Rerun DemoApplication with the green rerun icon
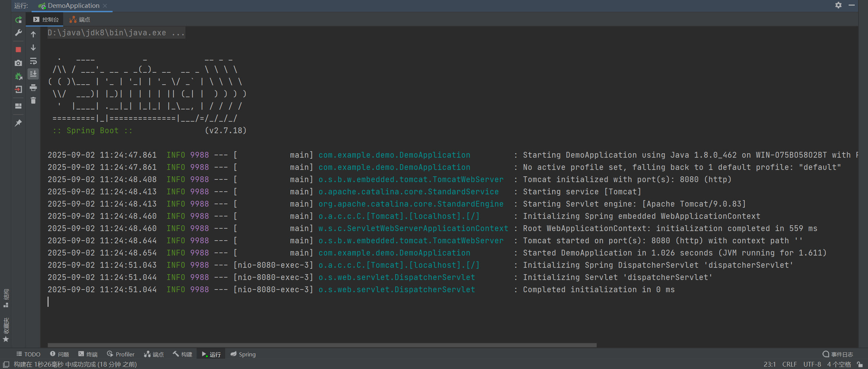868x369 pixels. pyautogui.click(x=18, y=20)
